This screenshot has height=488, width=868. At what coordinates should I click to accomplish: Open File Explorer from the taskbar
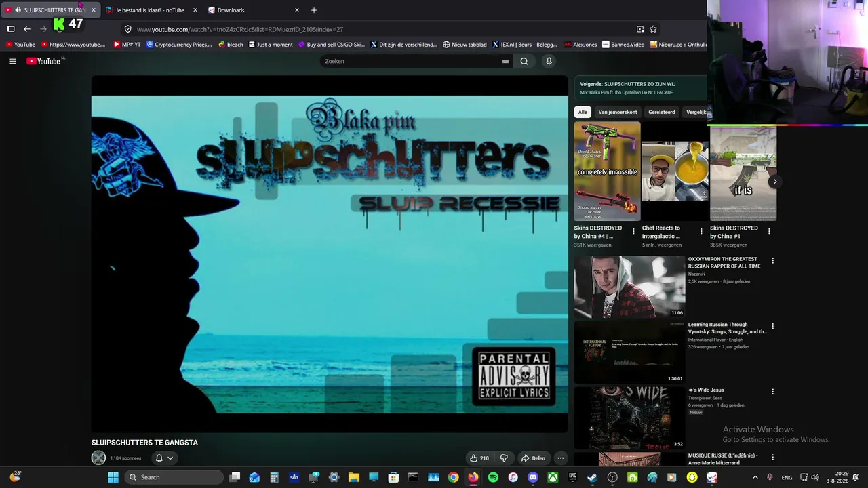tap(354, 477)
